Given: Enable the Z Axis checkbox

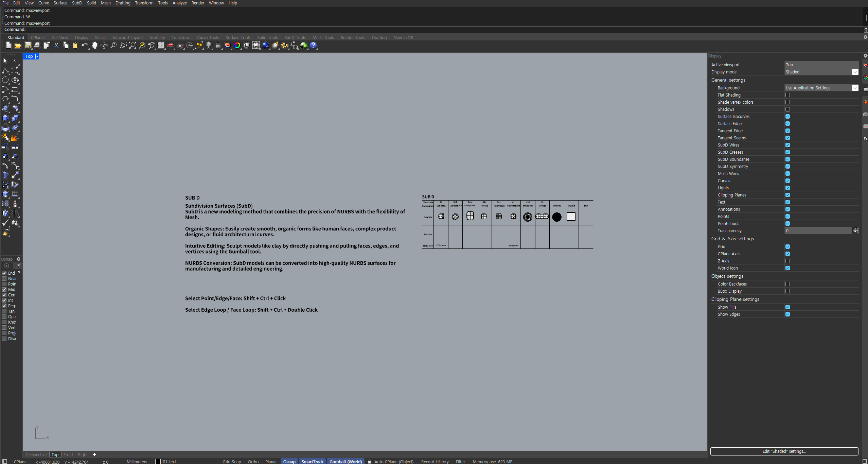Looking at the screenshot, I should 787,261.
